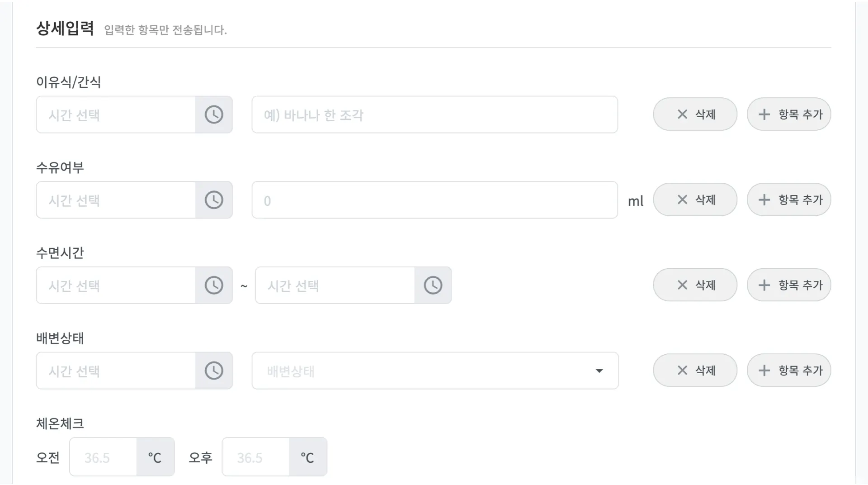Click the 오전 temperature input
868x485 pixels.
[x=103, y=457]
